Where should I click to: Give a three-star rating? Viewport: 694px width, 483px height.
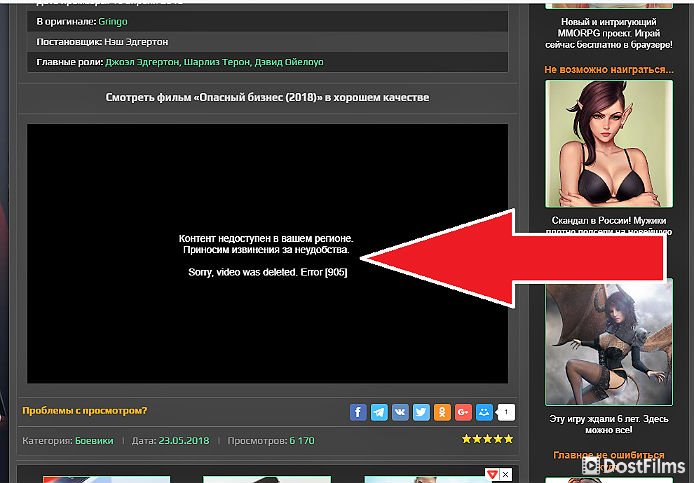coord(487,439)
